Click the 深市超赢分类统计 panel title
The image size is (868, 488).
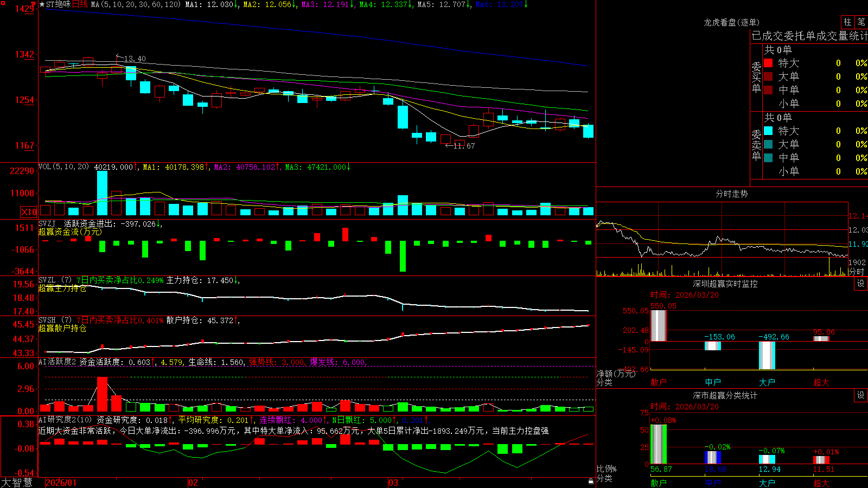[725, 395]
